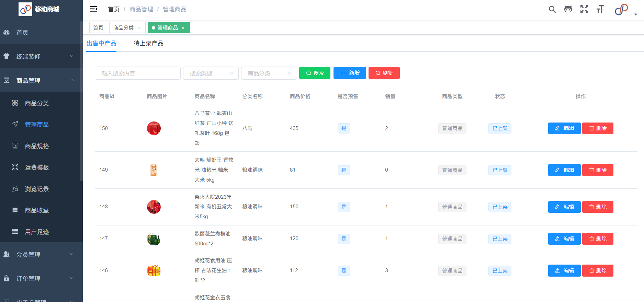Open the 商品分类 filter dropdown
This screenshot has height=302, width=644.
[x=269, y=73]
